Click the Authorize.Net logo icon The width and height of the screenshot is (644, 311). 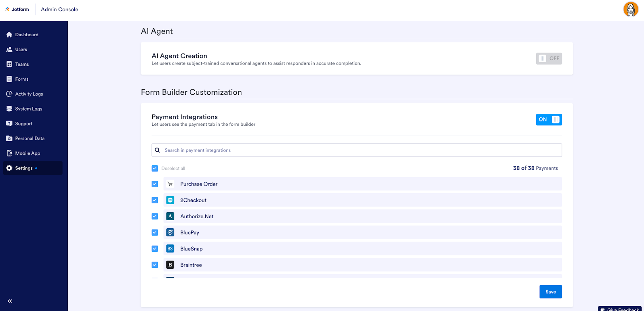click(x=170, y=216)
